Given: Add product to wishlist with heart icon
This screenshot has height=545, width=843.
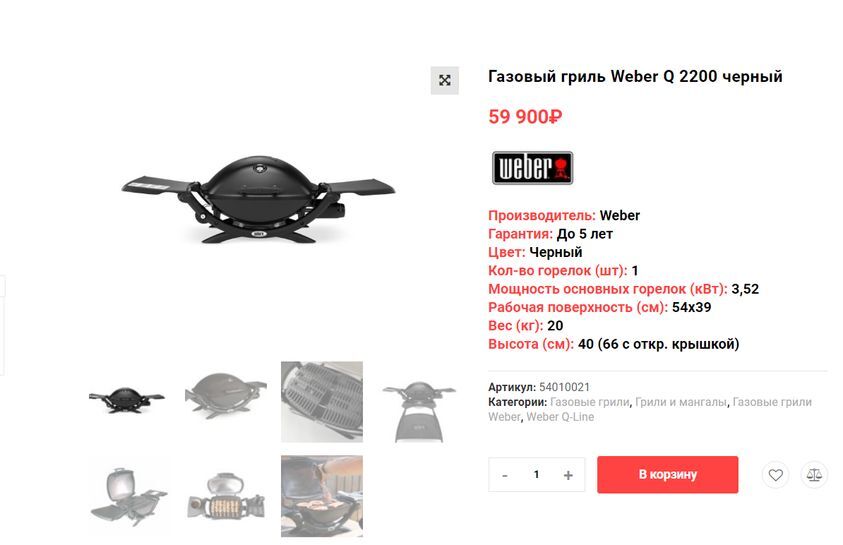Looking at the screenshot, I should 775,475.
